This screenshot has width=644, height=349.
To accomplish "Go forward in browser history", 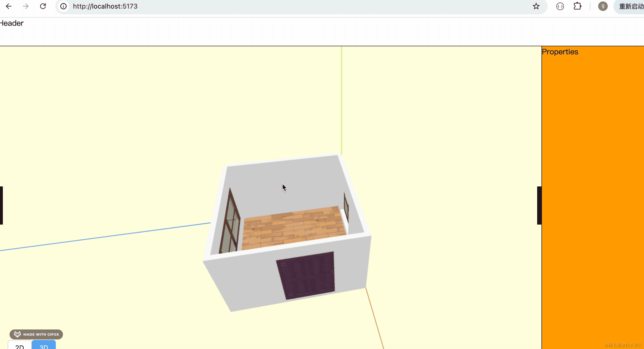I will point(26,6).
